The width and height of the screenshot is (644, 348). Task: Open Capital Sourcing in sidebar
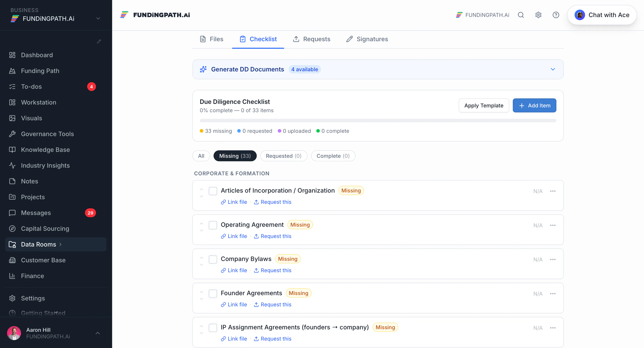click(x=56, y=228)
